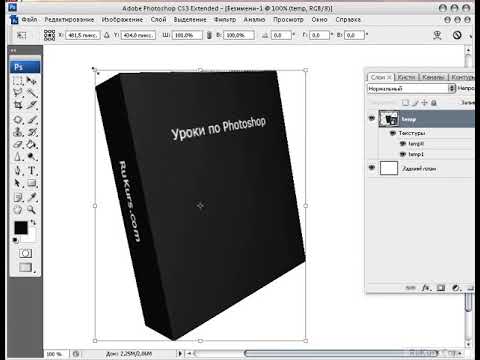Select the Healing Brush tool

point(18,119)
